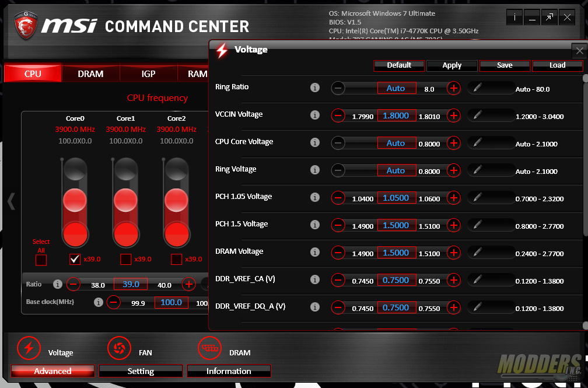Decrease VCCIN Voltage with minus button
Image resolution: width=588 pixels, height=388 pixels.
point(338,116)
